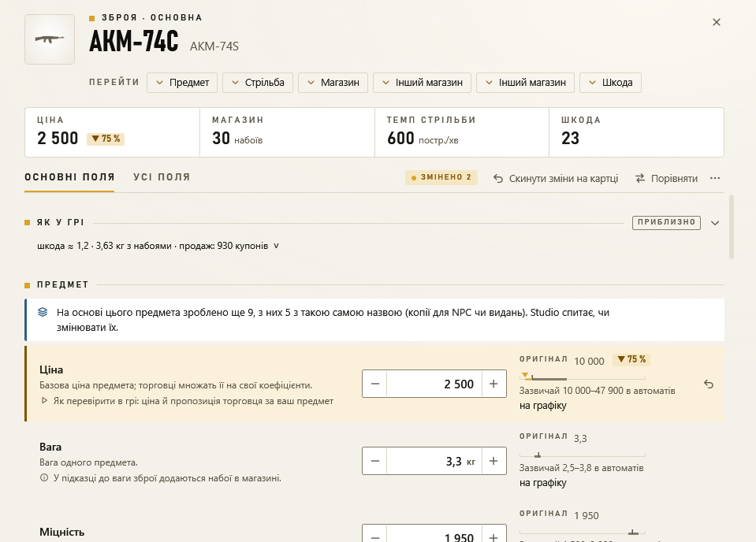This screenshot has height=542, width=756.
Task: Click the Змінено 2 badge
Action: pyautogui.click(x=441, y=177)
